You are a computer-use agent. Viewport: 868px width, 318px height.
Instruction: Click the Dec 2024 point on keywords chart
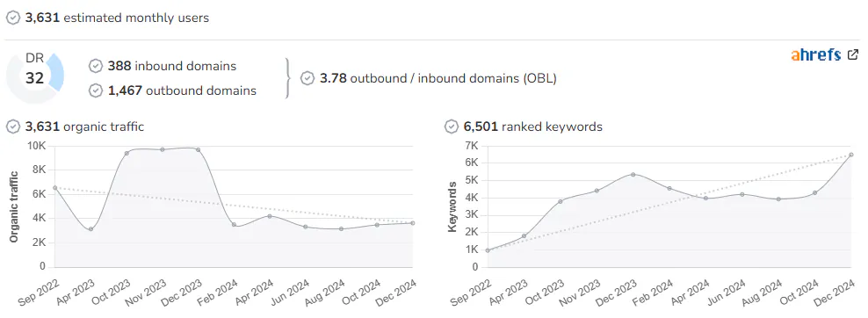coord(850,155)
